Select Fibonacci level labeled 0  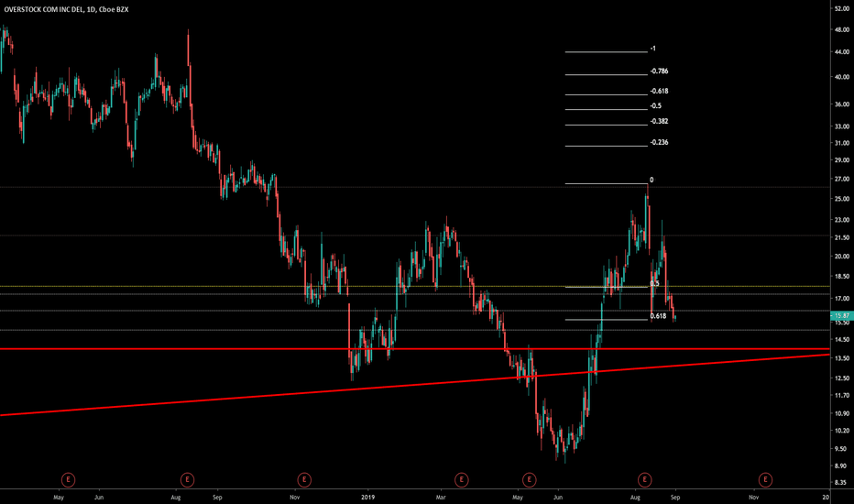(x=651, y=181)
